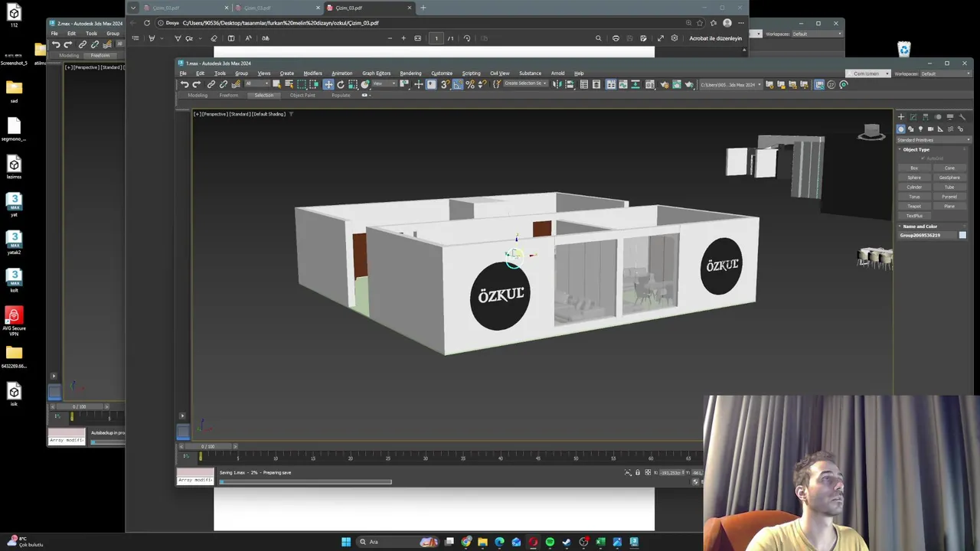Collapse the Object Type rollout
Viewport: 980px width, 551px height.
pyautogui.click(x=915, y=149)
